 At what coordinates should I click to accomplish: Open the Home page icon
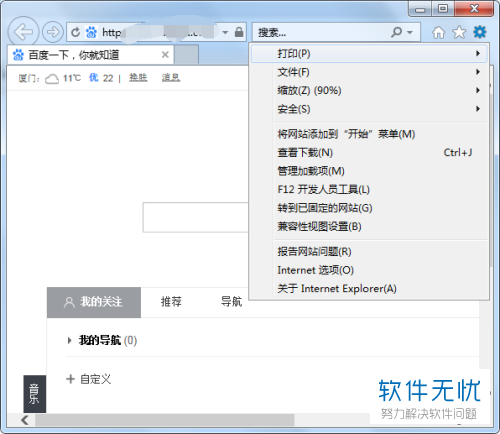click(x=438, y=32)
